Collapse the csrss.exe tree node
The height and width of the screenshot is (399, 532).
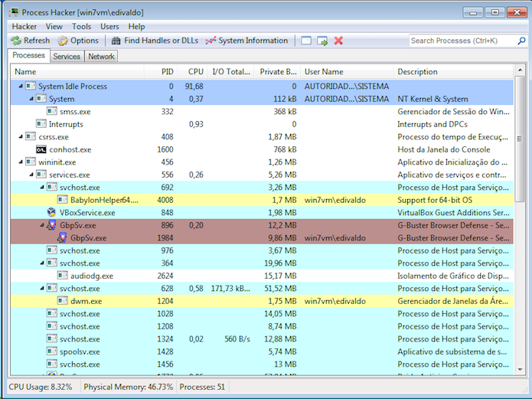[x=21, y=137]
